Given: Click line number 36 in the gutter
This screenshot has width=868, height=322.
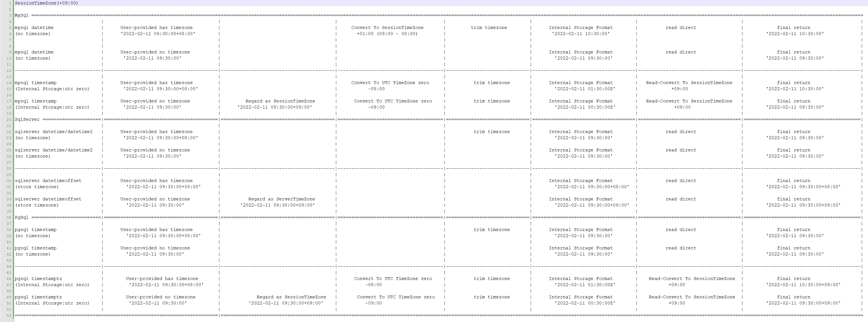Looking at the screenshot, I should click(x=9, y=217).
